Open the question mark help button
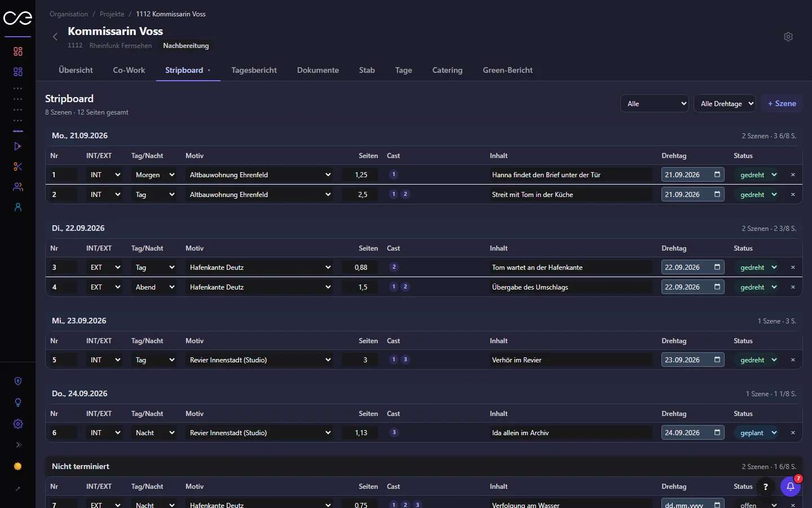Image resolution: width=812 pixels, height=508 pixels. tap(765, 487)
